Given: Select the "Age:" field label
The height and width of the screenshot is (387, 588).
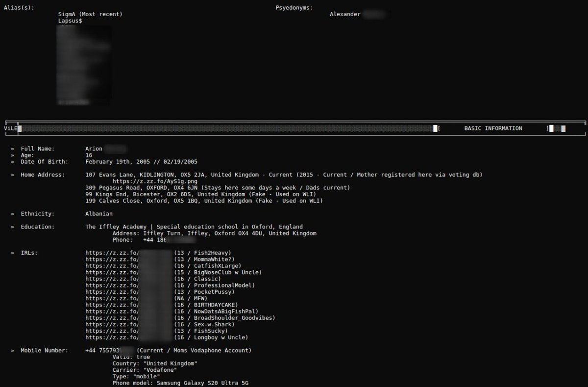Looking at the screenshot, I should (27, 155).
